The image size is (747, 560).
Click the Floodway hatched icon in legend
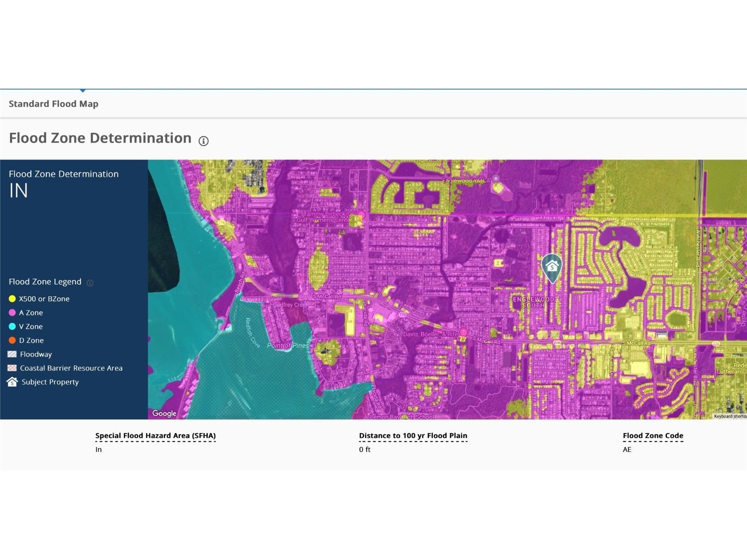[12, 354]
